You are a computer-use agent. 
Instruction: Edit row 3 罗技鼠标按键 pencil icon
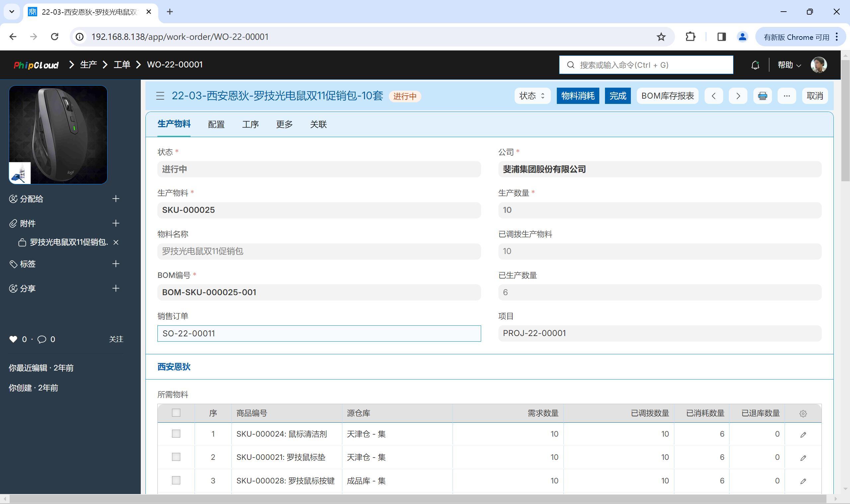(803, 481)
